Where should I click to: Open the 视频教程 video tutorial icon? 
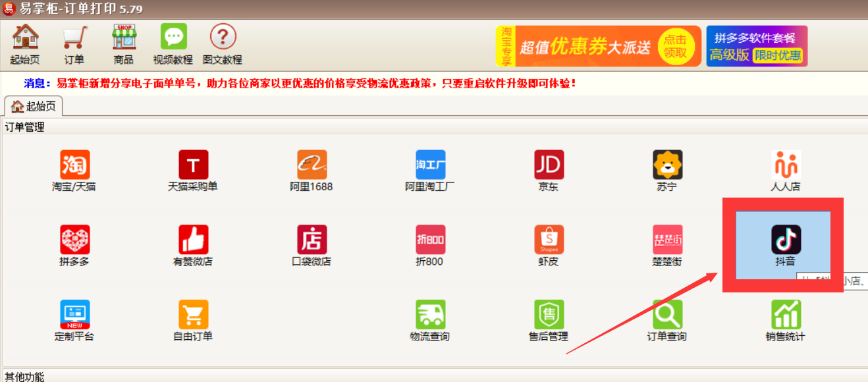173,44
